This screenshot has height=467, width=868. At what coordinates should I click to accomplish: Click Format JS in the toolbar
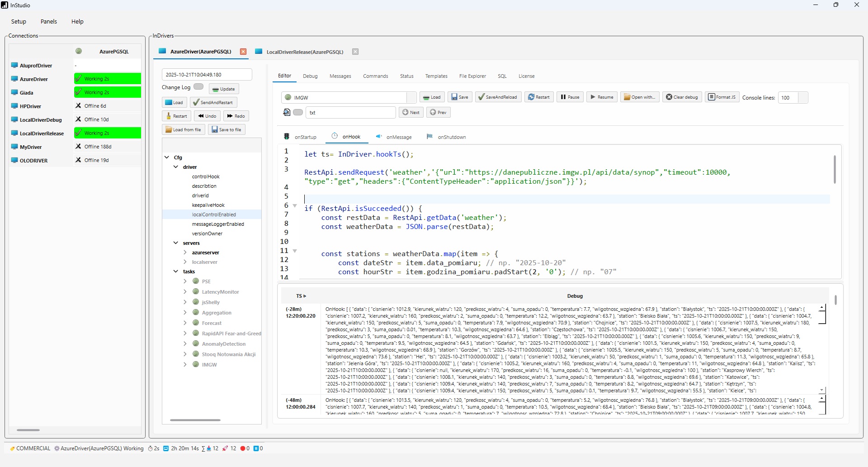(x=722, y=97)
